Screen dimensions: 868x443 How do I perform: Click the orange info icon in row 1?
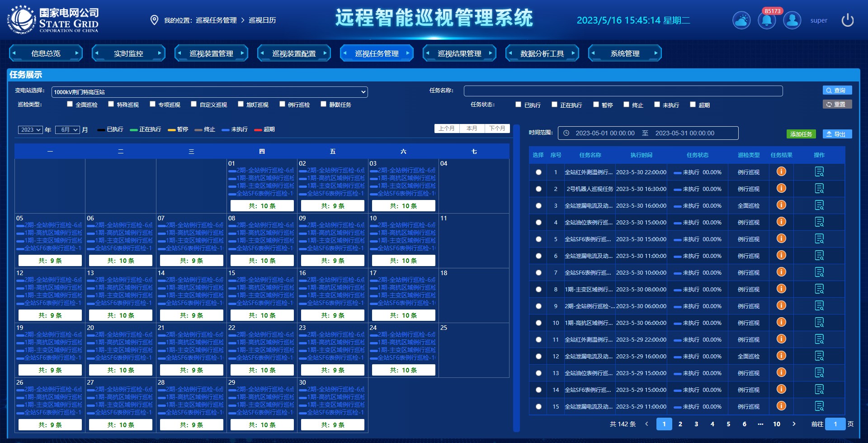[781, 171]
